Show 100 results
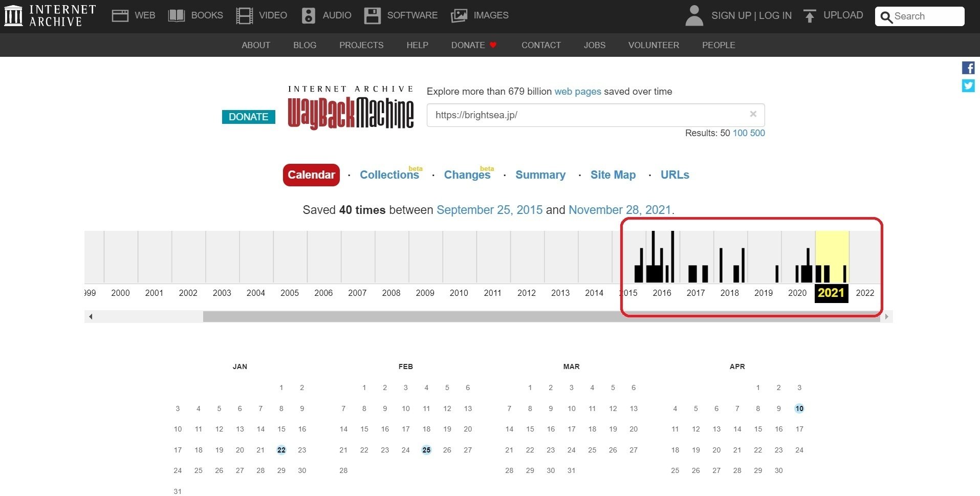The width and height of the screenshot is (980, 496). (x=740, y=133)
